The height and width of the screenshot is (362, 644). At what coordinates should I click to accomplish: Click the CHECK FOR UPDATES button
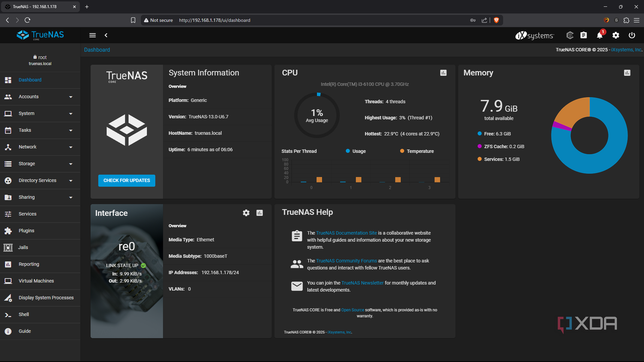(x=127, y=181)
